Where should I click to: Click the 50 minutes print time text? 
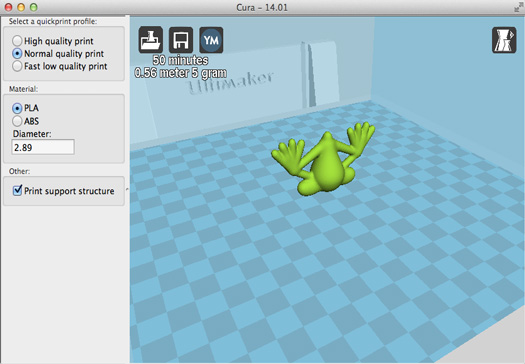click(180, 60)
